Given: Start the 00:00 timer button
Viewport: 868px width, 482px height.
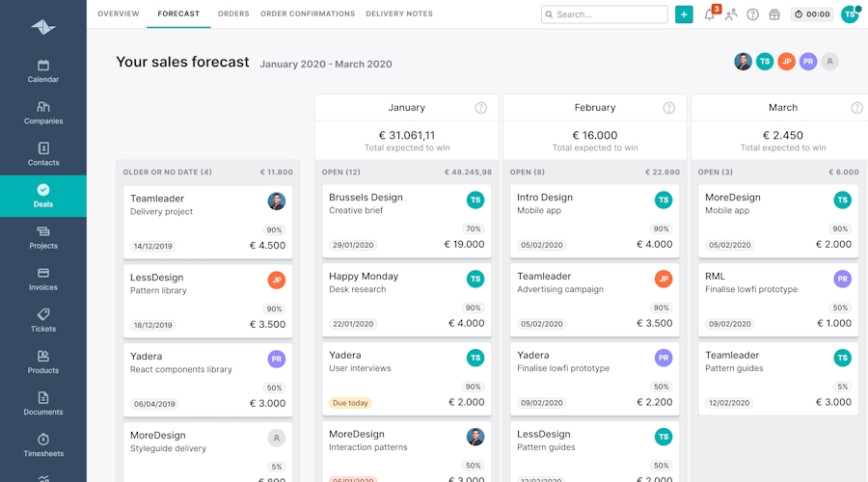Looking at the screenshot, I should pyautogui.click(x=812, y=14).
